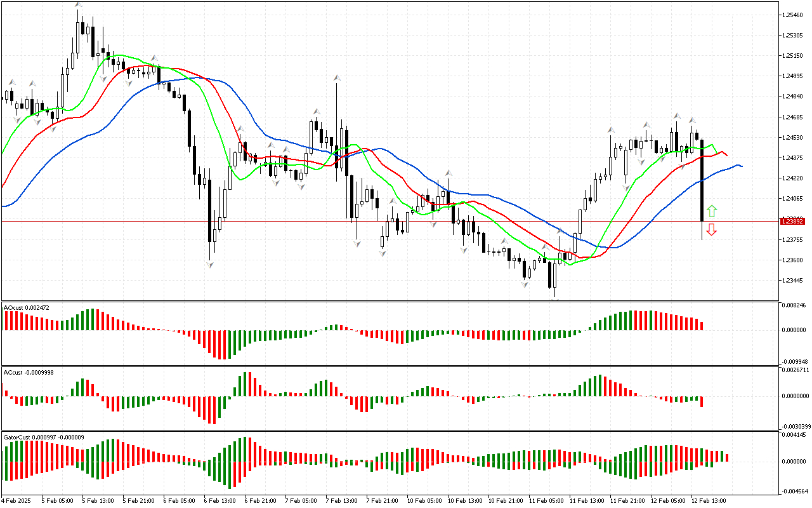Click the 1.24995 price axis label
The width and height of the screenshot is (812, 508).
pyautogui.click(x=793, y=76)
